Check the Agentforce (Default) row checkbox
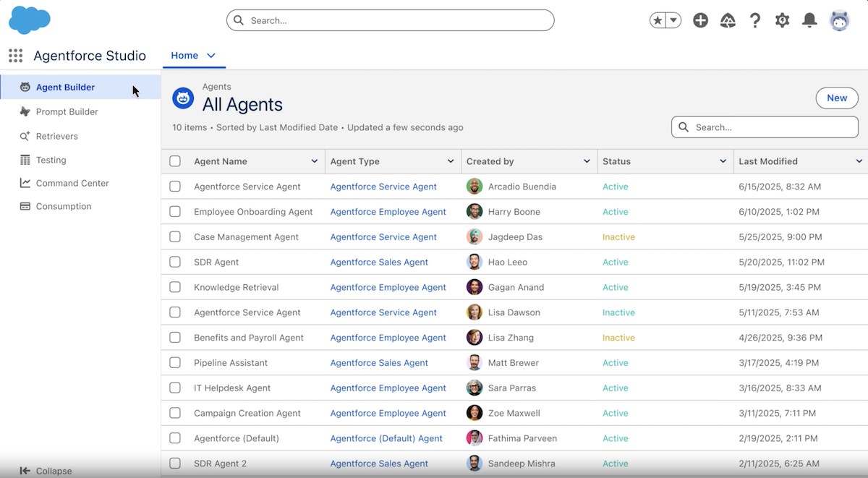Screen dimensions: 868x478 (175, 438)
